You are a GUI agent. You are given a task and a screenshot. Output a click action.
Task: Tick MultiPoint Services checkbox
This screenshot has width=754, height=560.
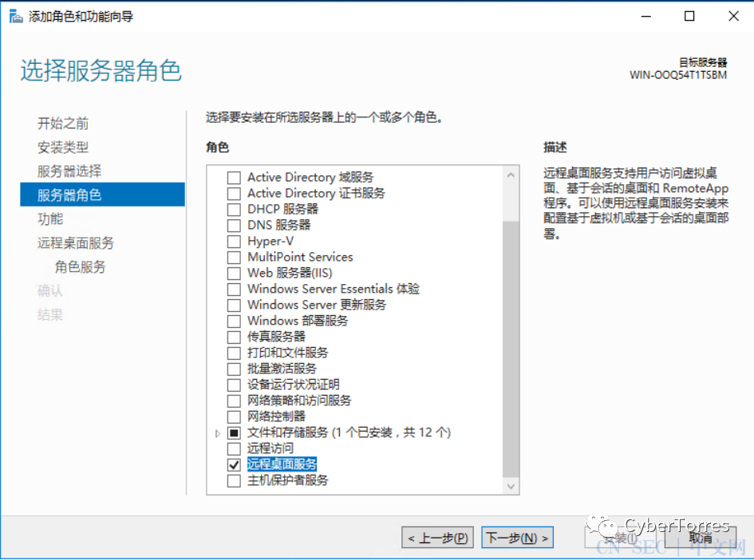[x=235, y=257]
